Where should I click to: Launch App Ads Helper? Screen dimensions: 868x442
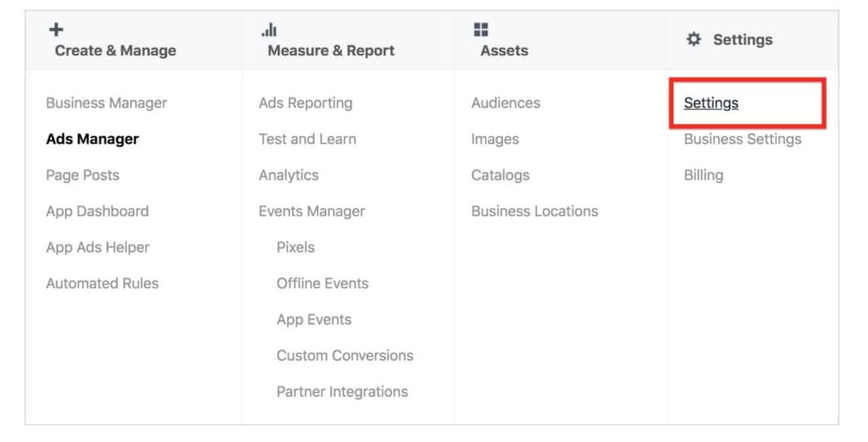click(98, 247)
